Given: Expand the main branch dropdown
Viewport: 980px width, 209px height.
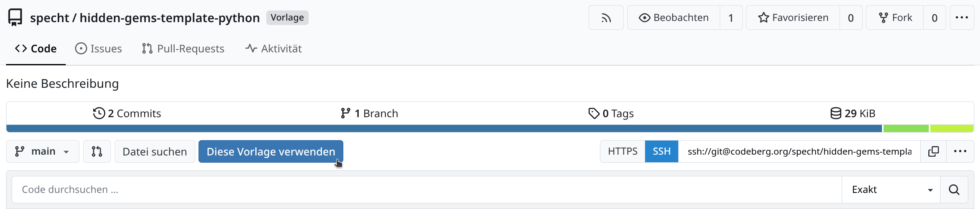Looking at the screenshot, I should pos(42,151).
